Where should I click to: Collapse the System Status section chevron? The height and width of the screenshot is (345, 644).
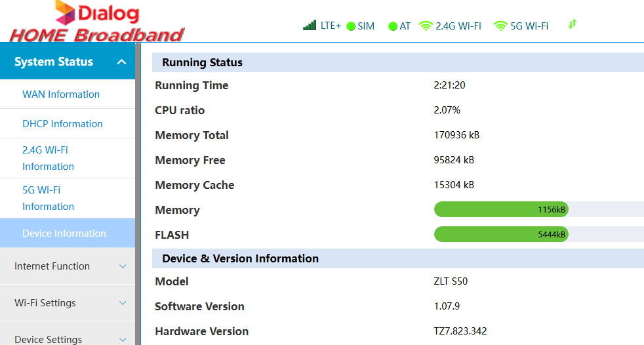coord(121,62)
